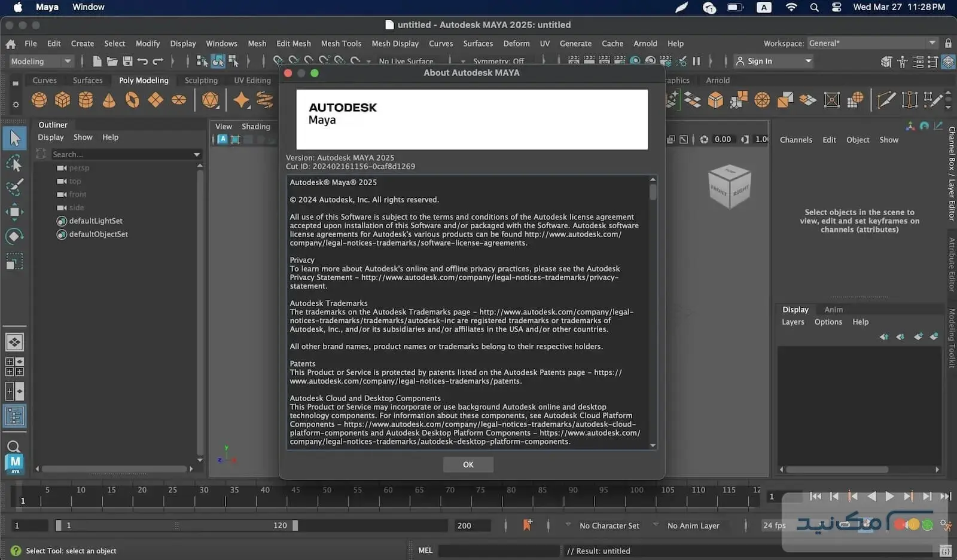This screenshot has width=957, height=560.
Task: Click the time range slider bar
Action: pyautogui.click(x=176, y=525)
